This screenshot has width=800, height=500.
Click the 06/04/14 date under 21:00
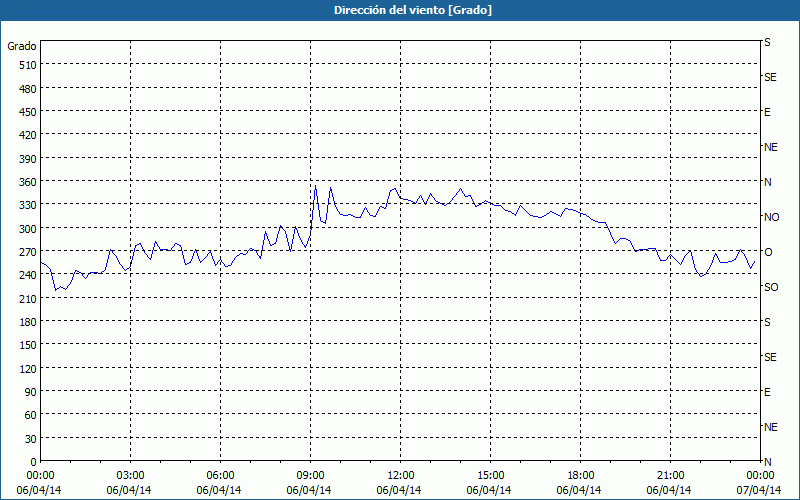click(669, 490)
